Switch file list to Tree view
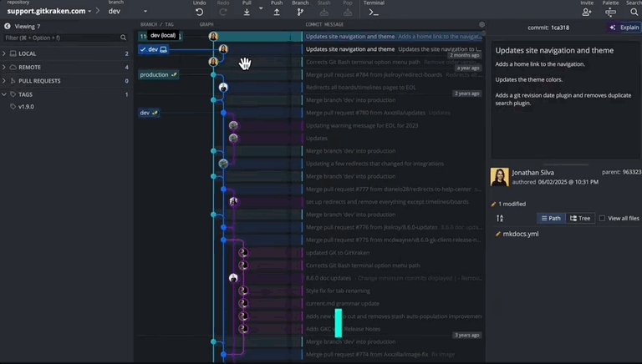This screenshot has height=364, width=642. [579, 218]
